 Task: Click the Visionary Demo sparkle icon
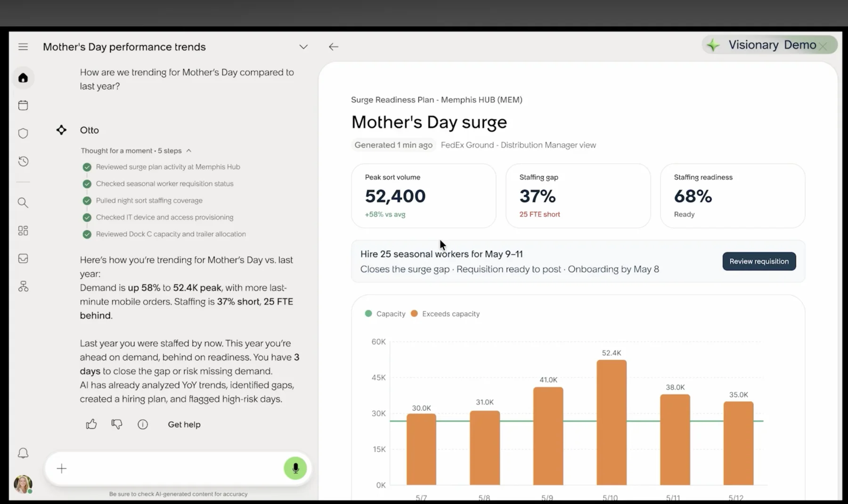tap(713, 45)
